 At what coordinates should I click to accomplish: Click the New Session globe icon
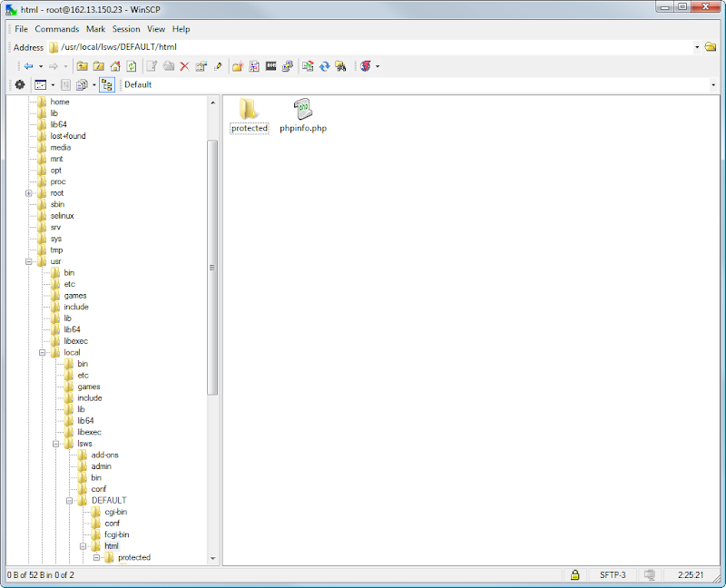366,66
